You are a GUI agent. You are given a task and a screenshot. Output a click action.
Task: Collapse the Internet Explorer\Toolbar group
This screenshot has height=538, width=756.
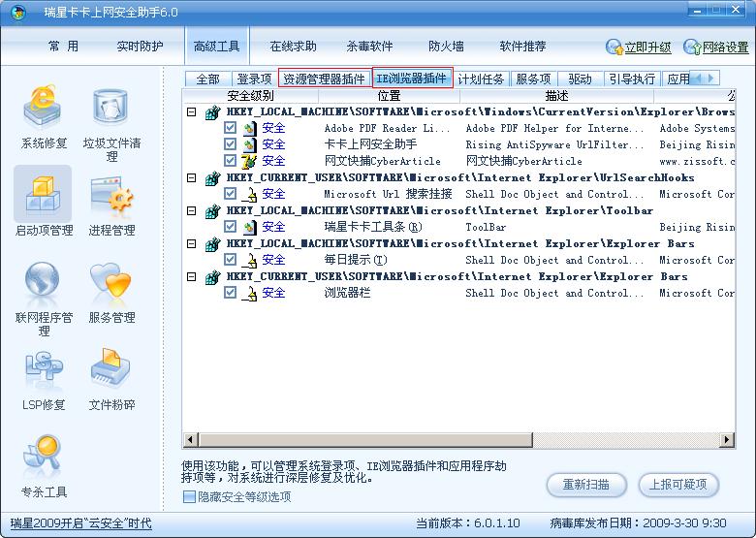tap(191, 210)
